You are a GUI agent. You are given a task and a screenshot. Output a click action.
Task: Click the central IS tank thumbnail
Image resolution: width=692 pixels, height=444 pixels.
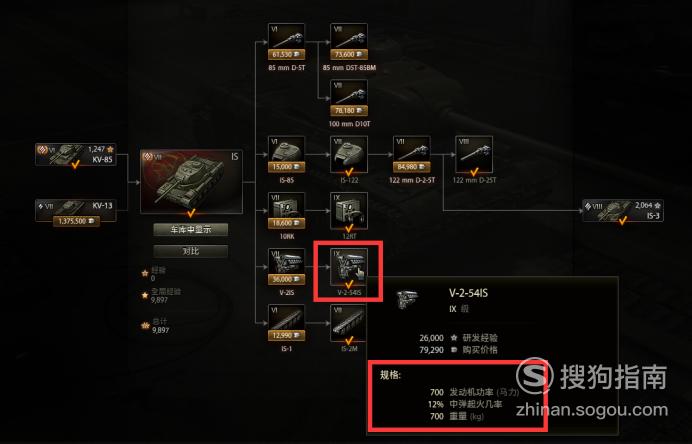pyautogui.click(x=191, y=182)
